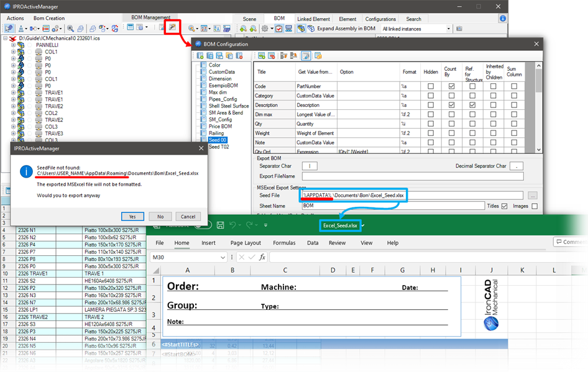Click the blue info icon at top right
This screenshot has height=372, width=588.
pyautogui.click(x=503, y=19)
